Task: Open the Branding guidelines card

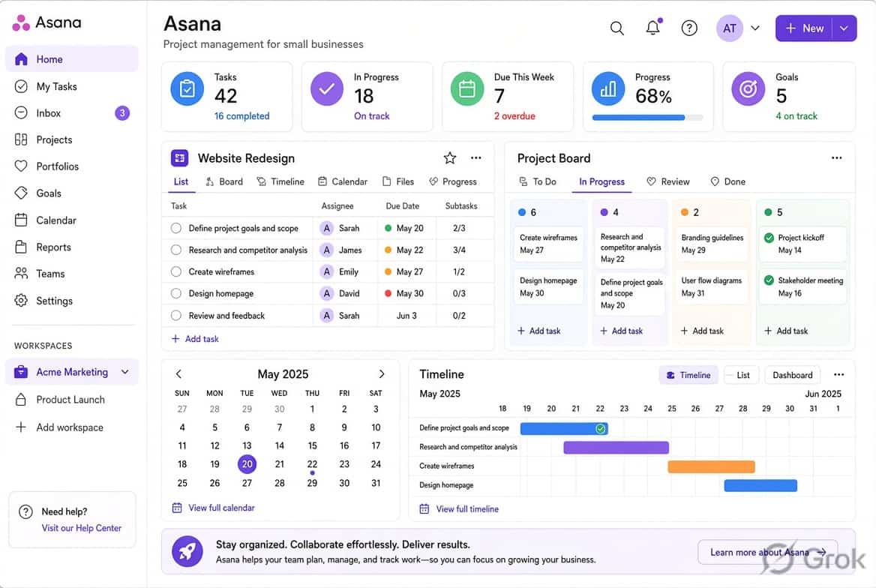Action: point(712,244)
